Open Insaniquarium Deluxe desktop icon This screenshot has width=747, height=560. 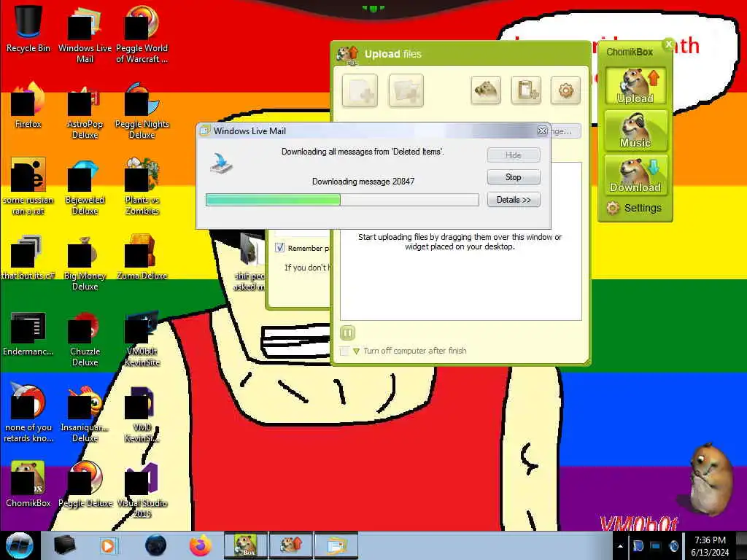85,414
